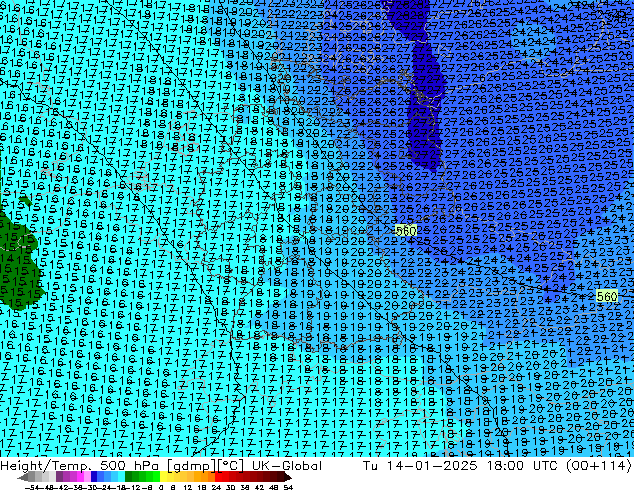This screenshot has height=490, width=634.
Task: Click the yellow swatch in the legend
Action: coord(163,477)
